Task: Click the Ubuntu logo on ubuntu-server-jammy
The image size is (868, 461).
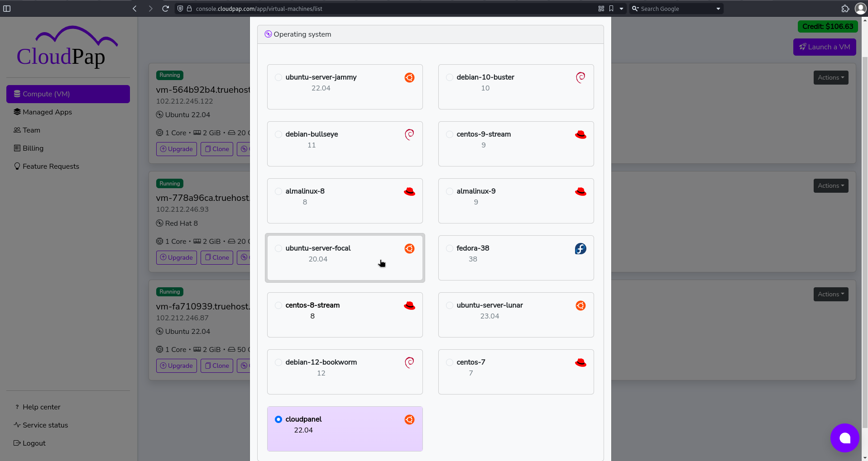Action: pos(409,77)
